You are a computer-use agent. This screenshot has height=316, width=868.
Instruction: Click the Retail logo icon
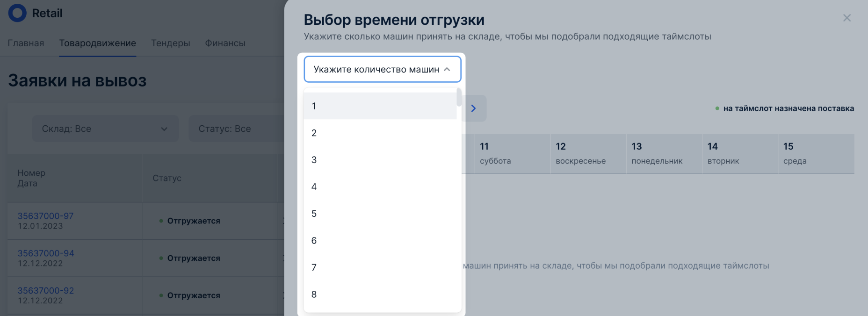[17, 13]
